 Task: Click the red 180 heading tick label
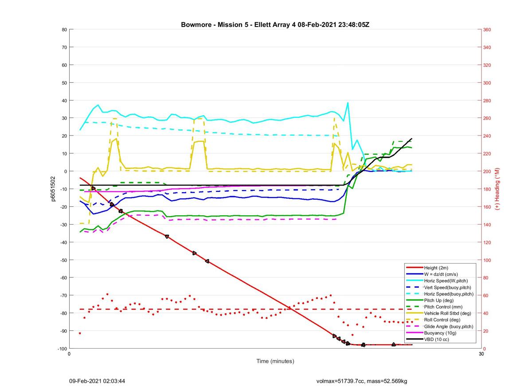(x=487, y=189)
